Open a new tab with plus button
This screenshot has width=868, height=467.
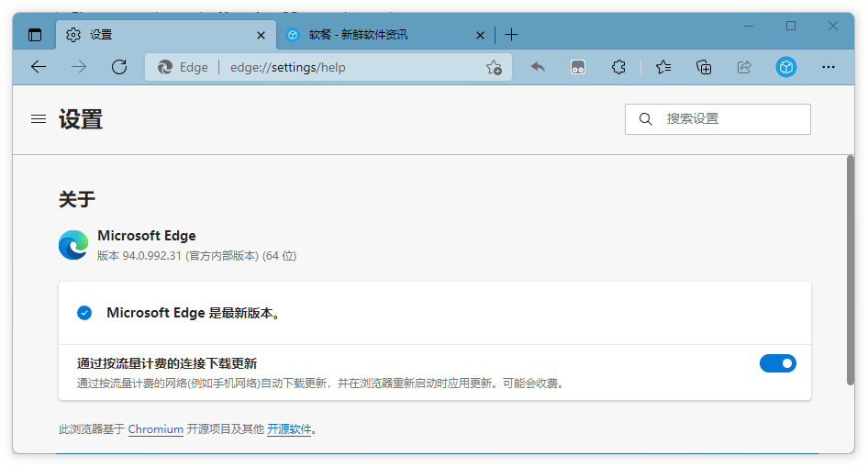pyautogui.click(x=511, y=35)
